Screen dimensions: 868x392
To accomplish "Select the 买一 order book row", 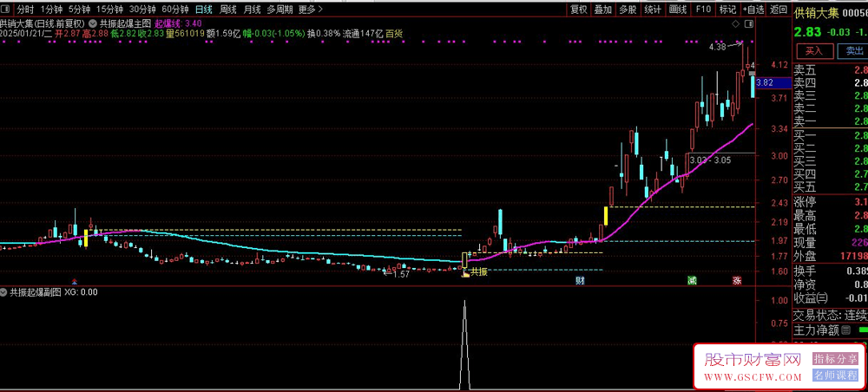I will (x=831, y=135).
